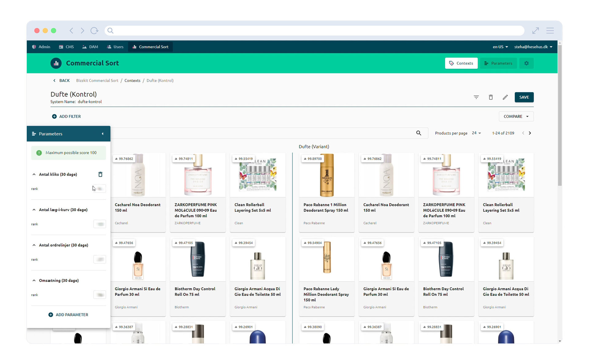
Task: Click the Paco Rabanne brand label under 1 Million
Action: click(x=314, y=223)
